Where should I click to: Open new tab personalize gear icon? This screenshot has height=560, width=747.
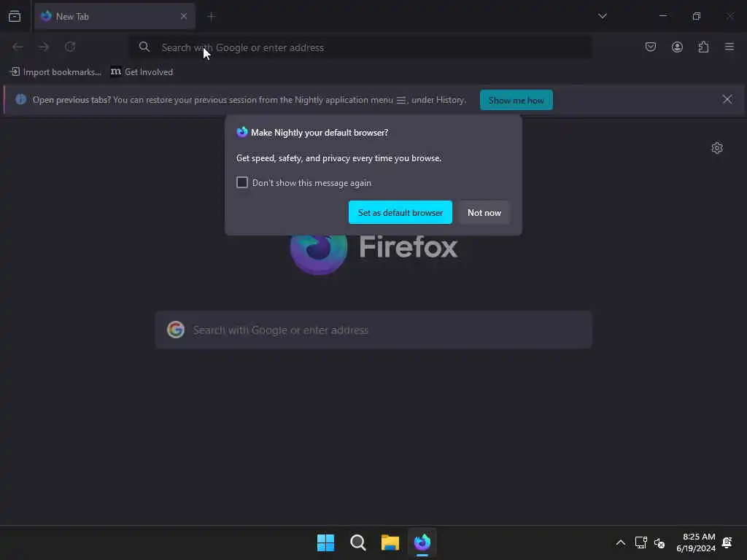717,147
